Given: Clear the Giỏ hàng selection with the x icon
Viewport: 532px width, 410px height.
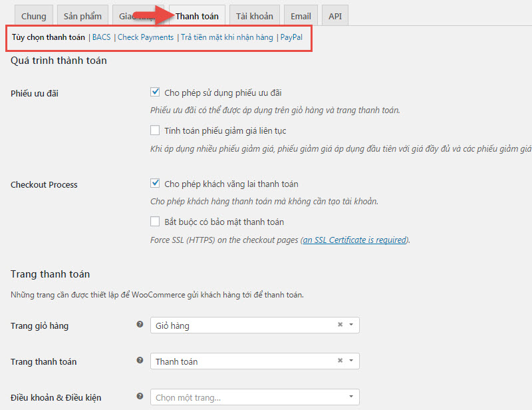Looking at the screenshot, I should tap(340, 325).
